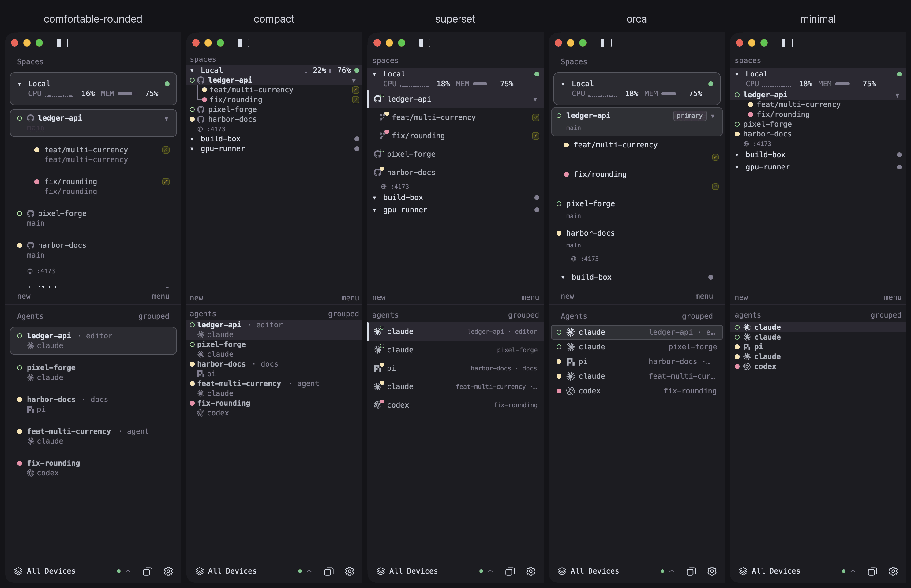The height and width of the screenshot is (588, 911).
Task: Toggle sidebar icon in superset panel
Action: [x=425, y=43]
